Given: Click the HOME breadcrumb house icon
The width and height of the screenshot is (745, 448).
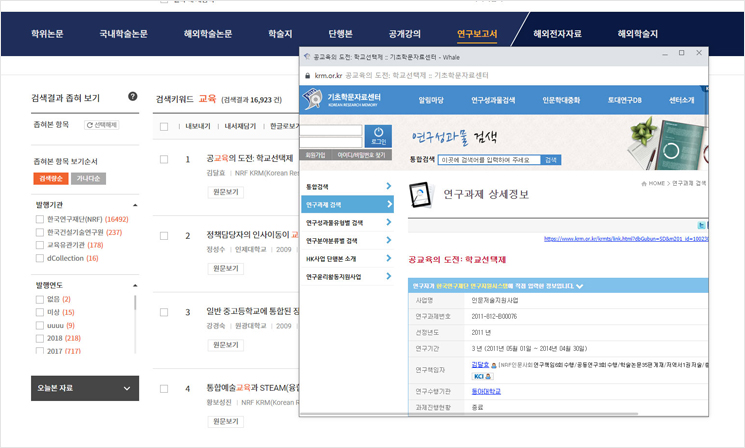Looking at the screenshot, I should click(x=644, y=183).
